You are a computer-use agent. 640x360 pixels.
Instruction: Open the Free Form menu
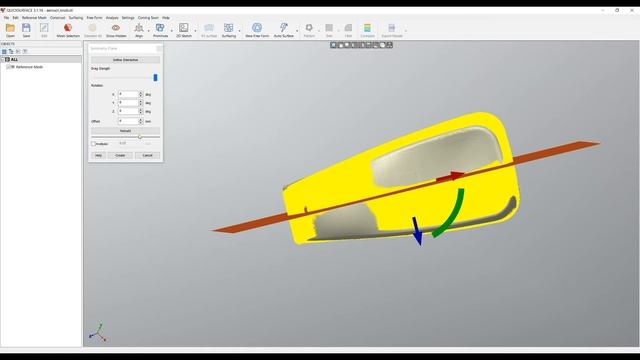coord(95,18)
